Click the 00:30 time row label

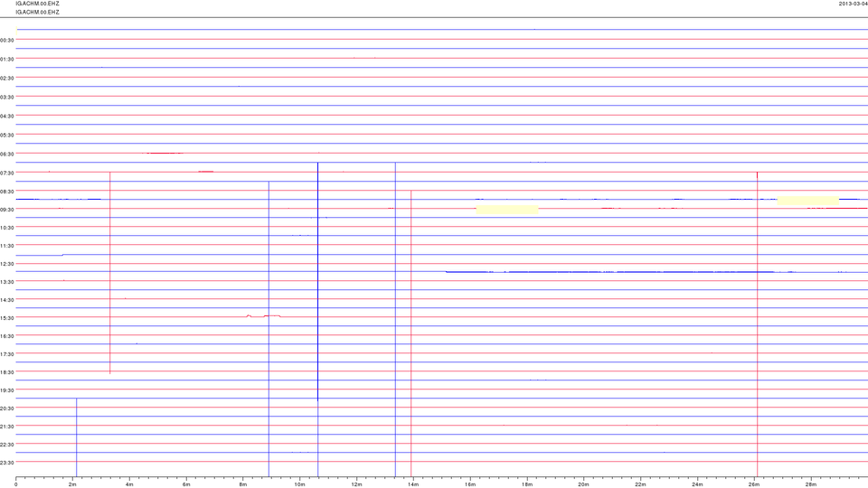click(x=6, y=41)
